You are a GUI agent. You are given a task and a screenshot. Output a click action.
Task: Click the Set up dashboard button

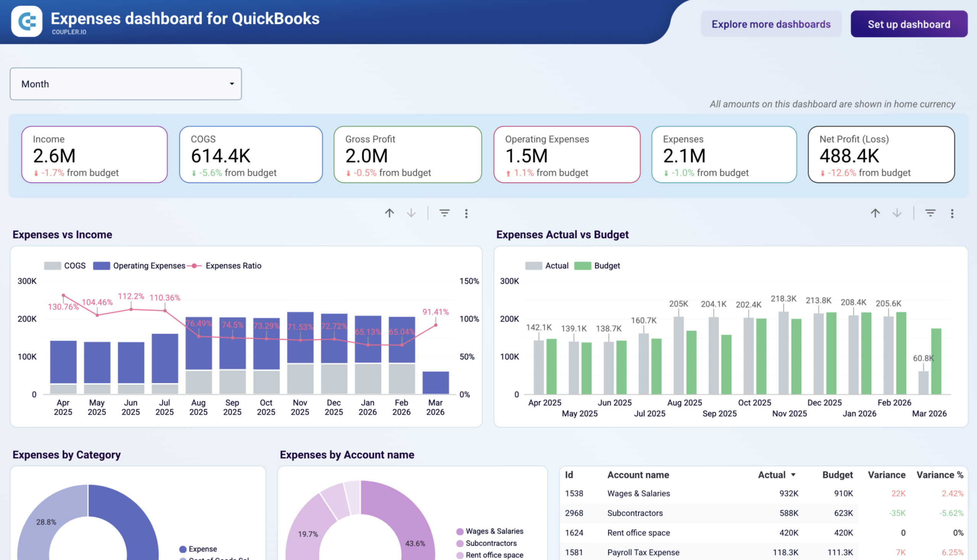click(x=908, y=24)
